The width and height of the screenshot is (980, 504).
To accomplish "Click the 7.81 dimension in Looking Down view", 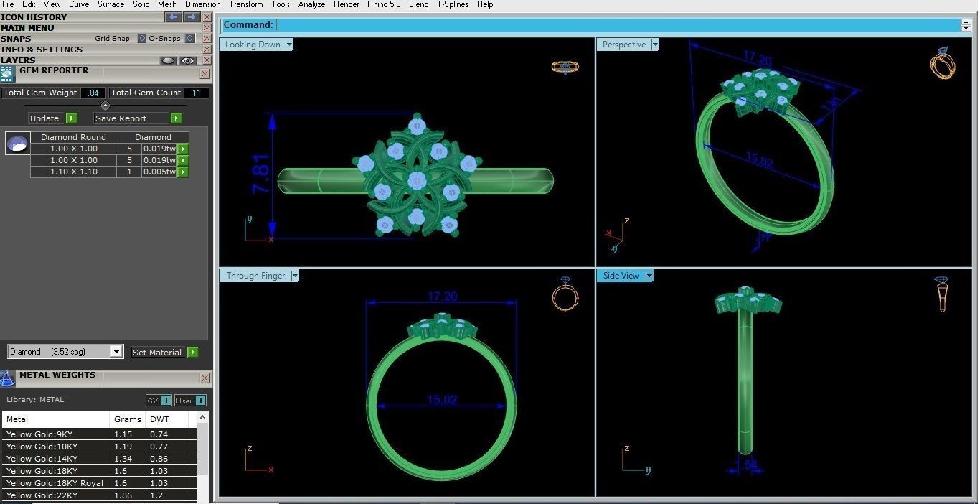I will point(260,174).
